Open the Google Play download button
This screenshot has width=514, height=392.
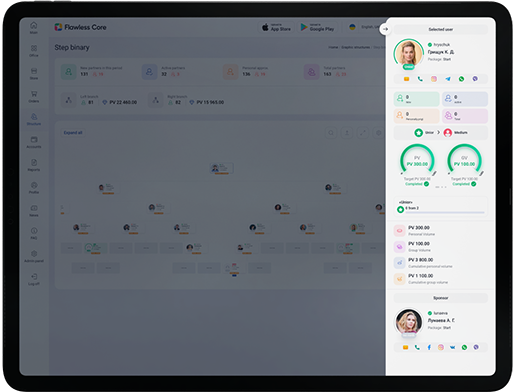click(317, 27)
